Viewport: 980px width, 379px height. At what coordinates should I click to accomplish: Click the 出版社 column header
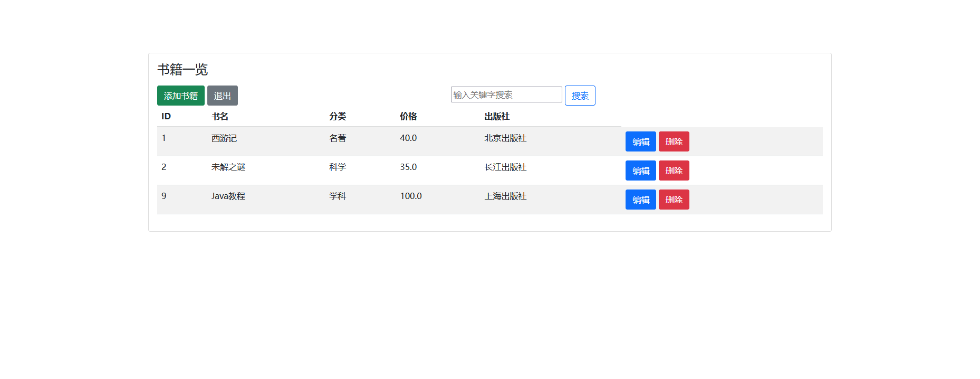[497, 116]
